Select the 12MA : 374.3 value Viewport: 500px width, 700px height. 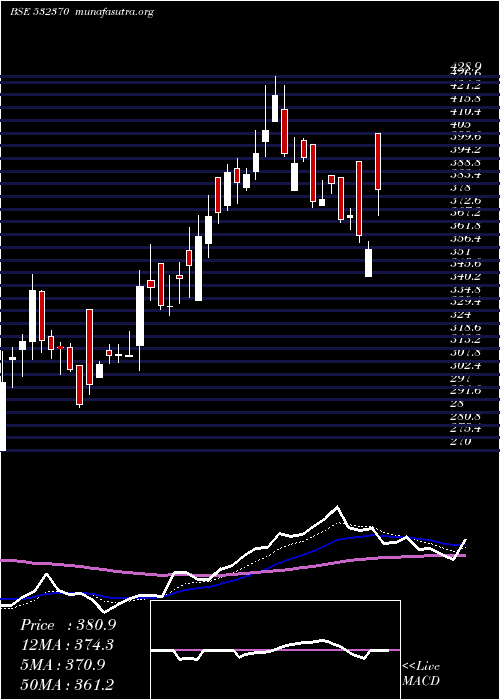(x=67, y=645)
